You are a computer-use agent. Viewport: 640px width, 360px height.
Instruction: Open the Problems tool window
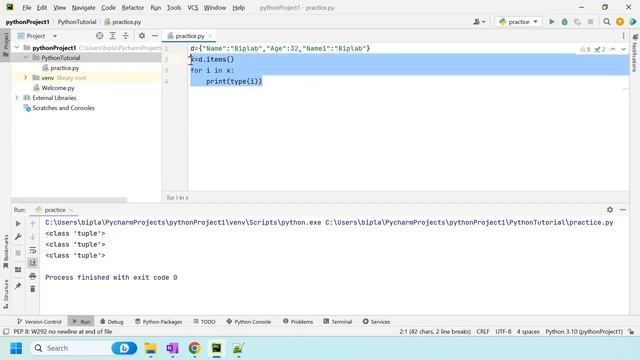point(298,322)
